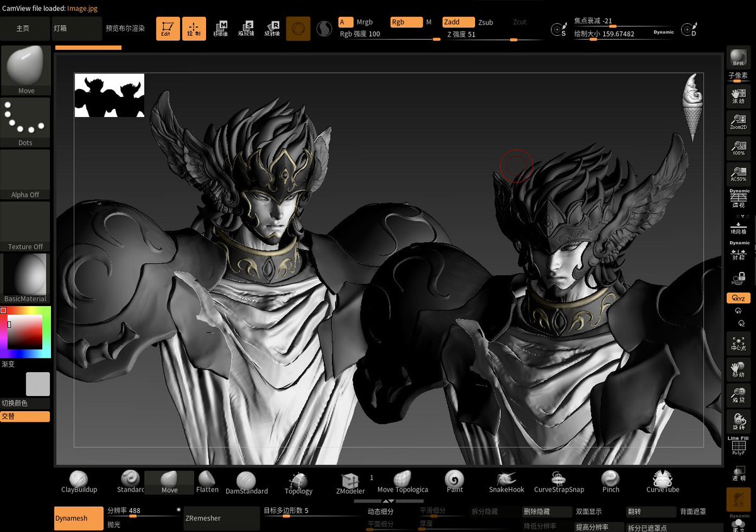This screenshot has width=756, height=532.
Task: Click 切换颜色 switch color button
Action: (25, 403)
